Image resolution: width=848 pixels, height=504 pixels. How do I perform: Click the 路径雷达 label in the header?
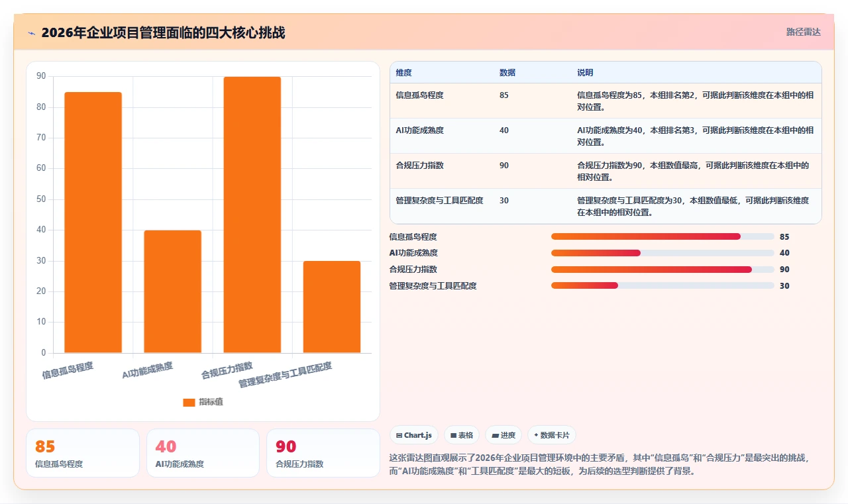(803, 32)
